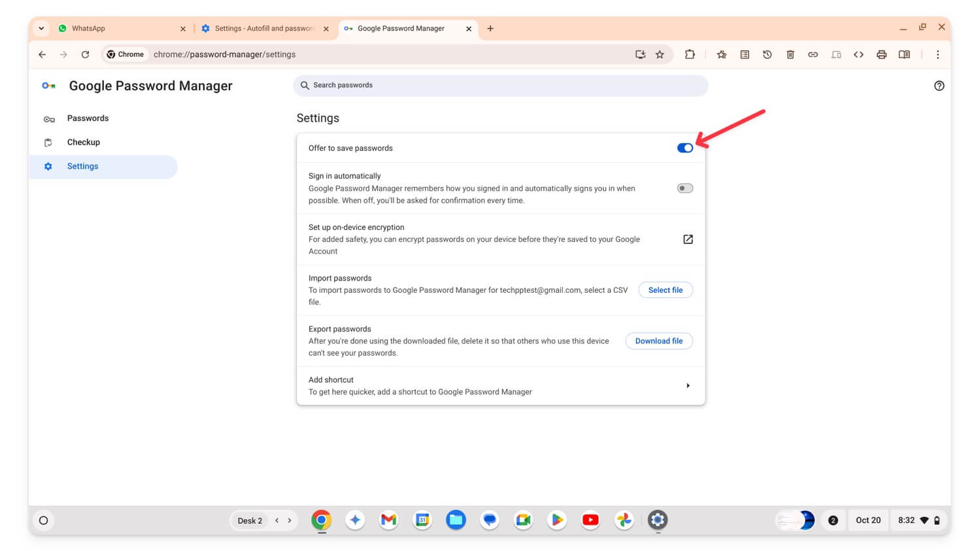This screenshot has width=980, height=551.
Task: Bookmark this page with the star icon
Action: point(660,54)
